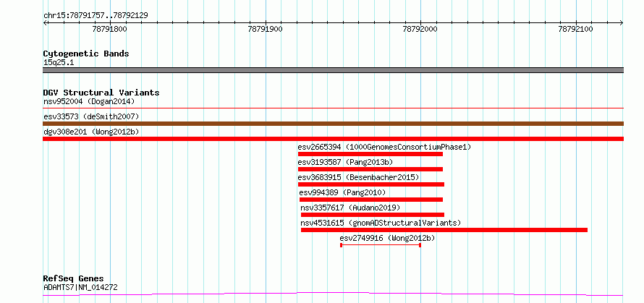644x303 pixels.
Task: Click ruler position 78791900
Action: pyautogui.click(x=266, y=29)
